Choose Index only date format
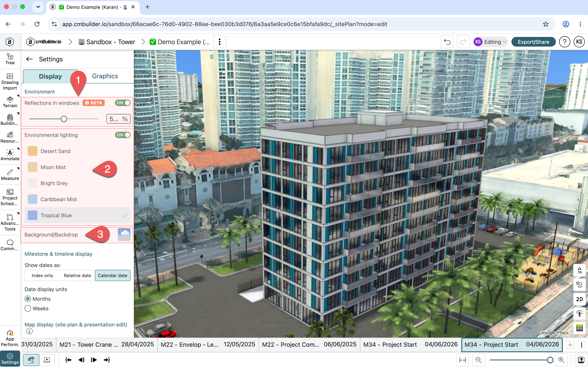This screenshot has height=367, width=588. pos(42,275)
